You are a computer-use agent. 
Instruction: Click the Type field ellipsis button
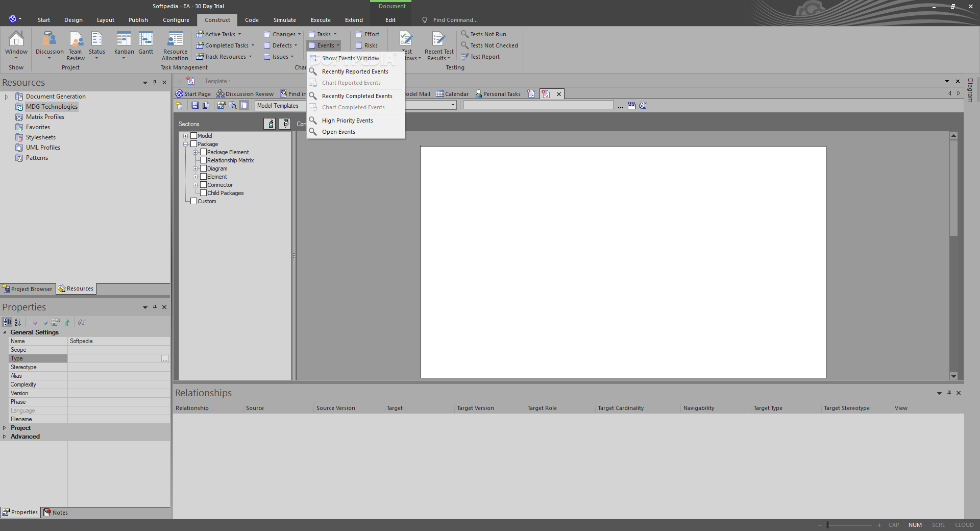point(165,359)
